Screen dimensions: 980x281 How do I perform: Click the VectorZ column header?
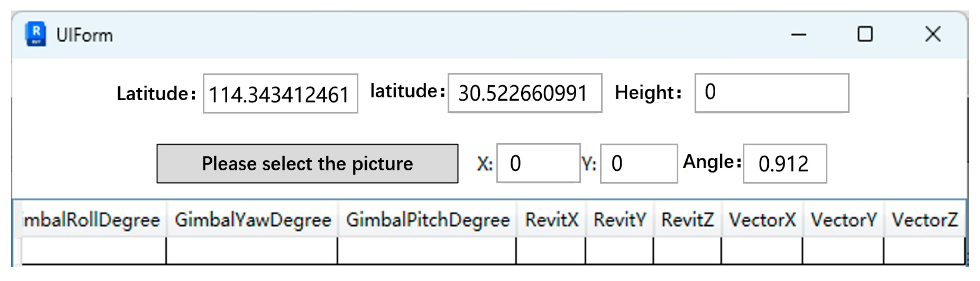924,220
